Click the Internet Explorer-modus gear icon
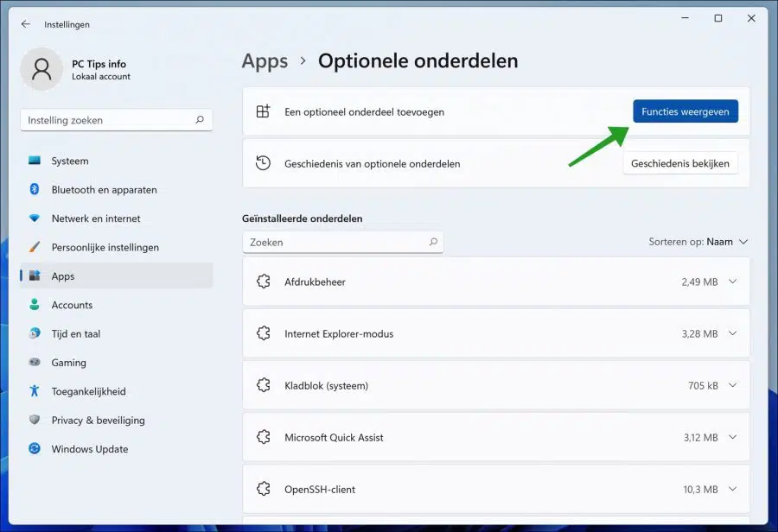Viewport: 778px width, 532px height. point(264,333)
